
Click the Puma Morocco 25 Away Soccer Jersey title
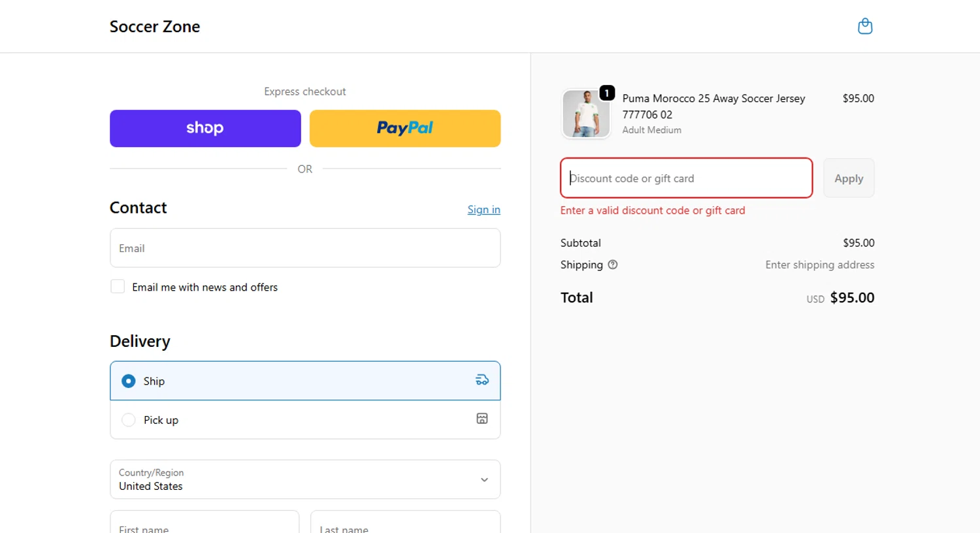click(x=713, y=106)
